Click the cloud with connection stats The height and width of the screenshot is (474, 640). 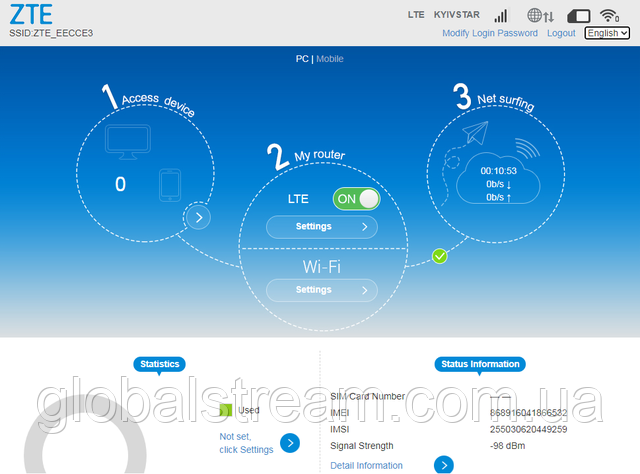tap(498, 178)
